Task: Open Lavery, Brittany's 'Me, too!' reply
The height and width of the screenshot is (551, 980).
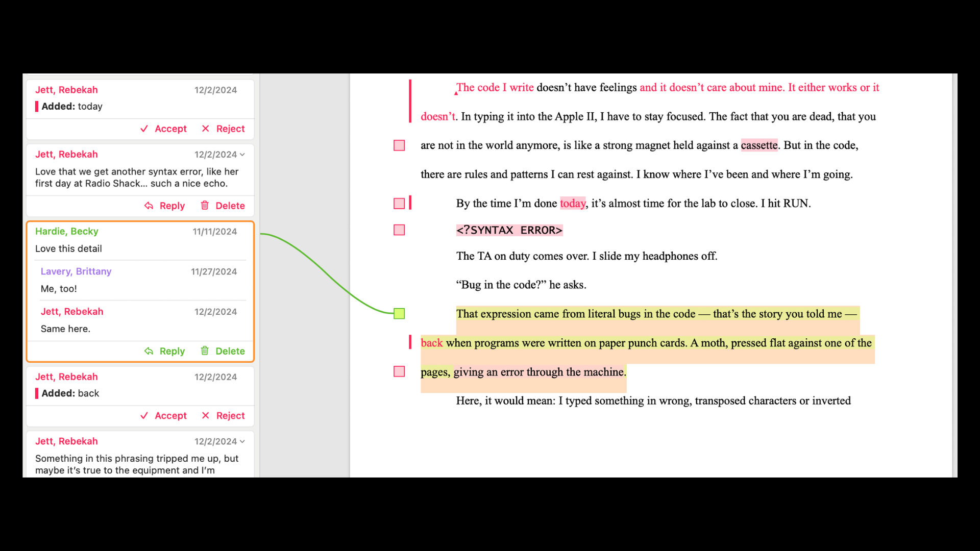Action: [x=139, y=280]
